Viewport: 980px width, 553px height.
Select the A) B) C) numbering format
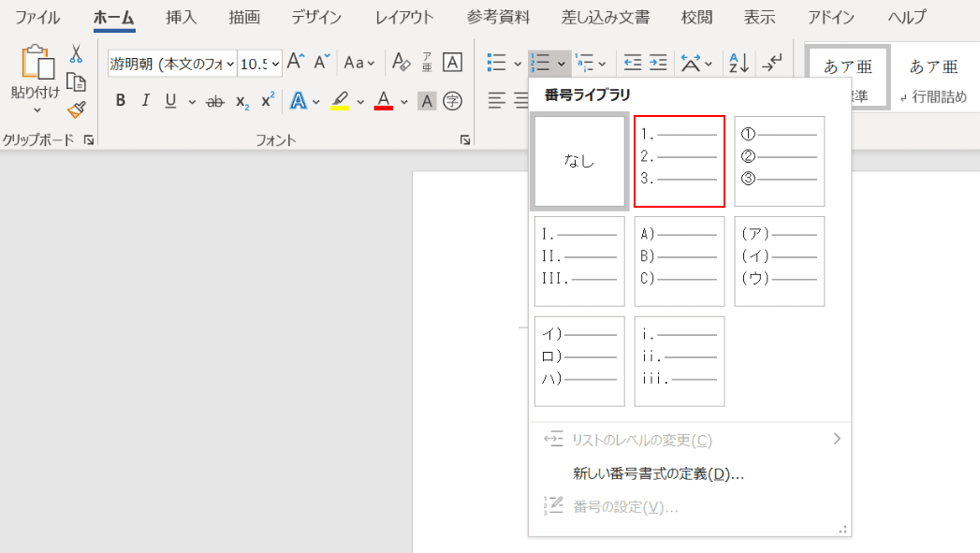[680, 261]
